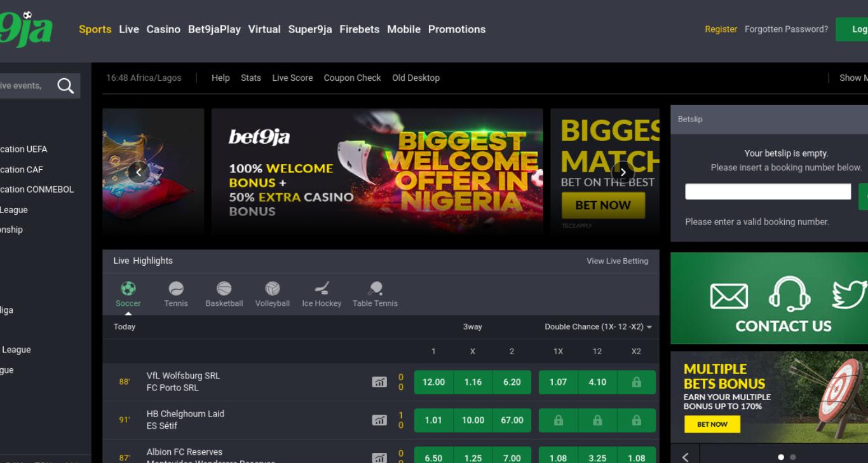Select second dot of promo carousel
Viewport: 868px width, 463px height.
(x=792, y=457)
